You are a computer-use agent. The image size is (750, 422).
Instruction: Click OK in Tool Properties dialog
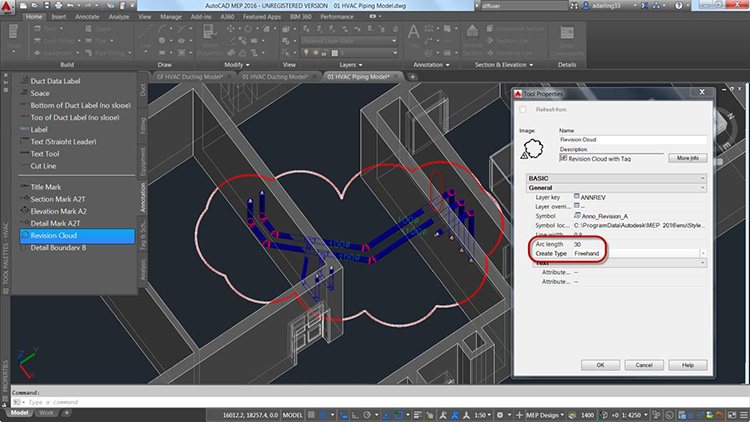[x=600, y=365]
